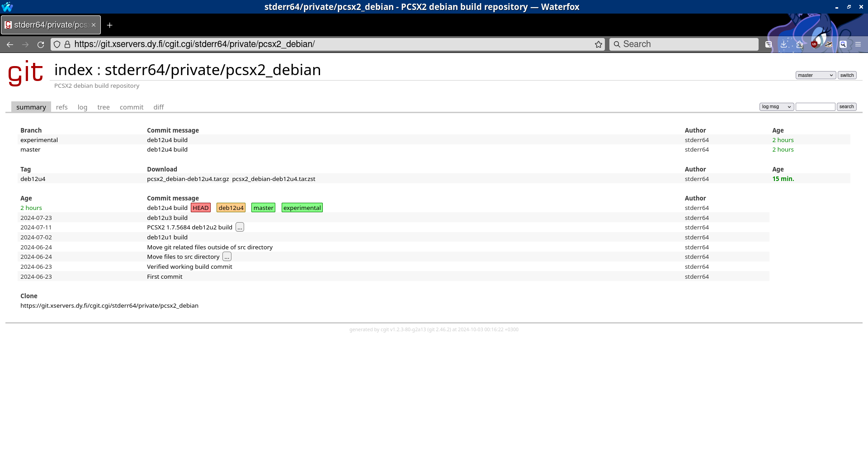The width and height of the screenshot is (868, 462).
Task: Open the Extensions puzzle-piece icon
Action: [799, 44]
